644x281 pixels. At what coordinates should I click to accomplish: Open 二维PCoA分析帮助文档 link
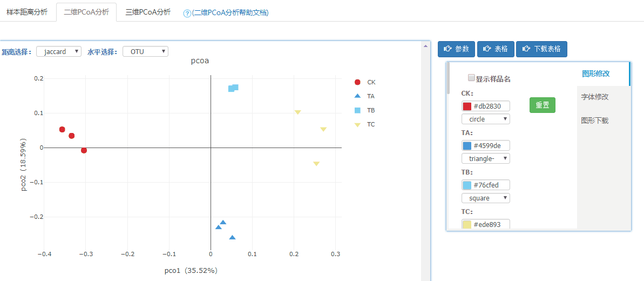click(x=230, y=13)
